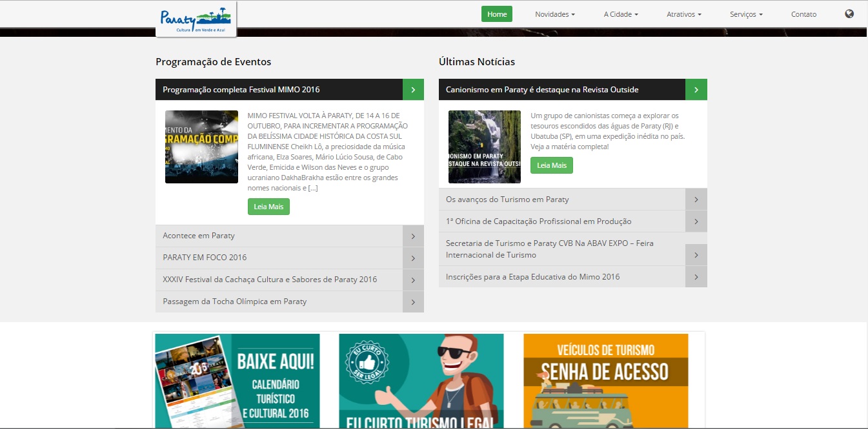Screen dimensions: 868x430
Task: Expand the A Cidade dropdown menu
Action: (x=621, y=14)
